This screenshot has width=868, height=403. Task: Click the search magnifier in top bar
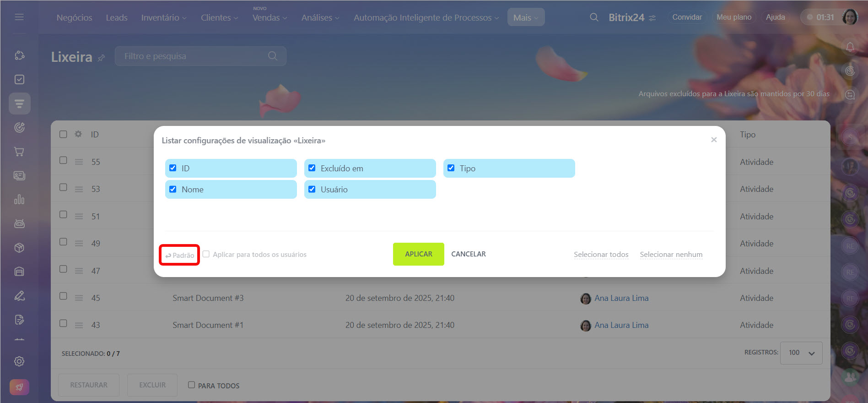pyautogui.click(x=594, y=17)
